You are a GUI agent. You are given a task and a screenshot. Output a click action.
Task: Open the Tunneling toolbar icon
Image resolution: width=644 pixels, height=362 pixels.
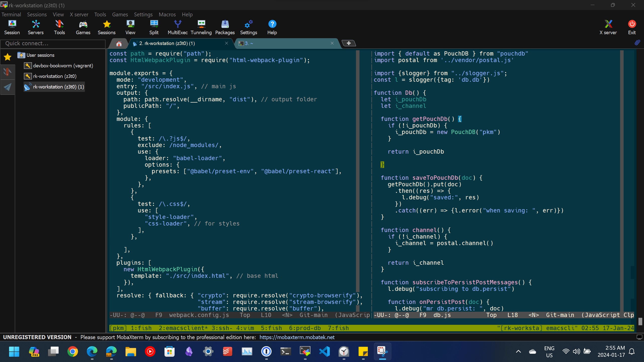coord(201,27)
